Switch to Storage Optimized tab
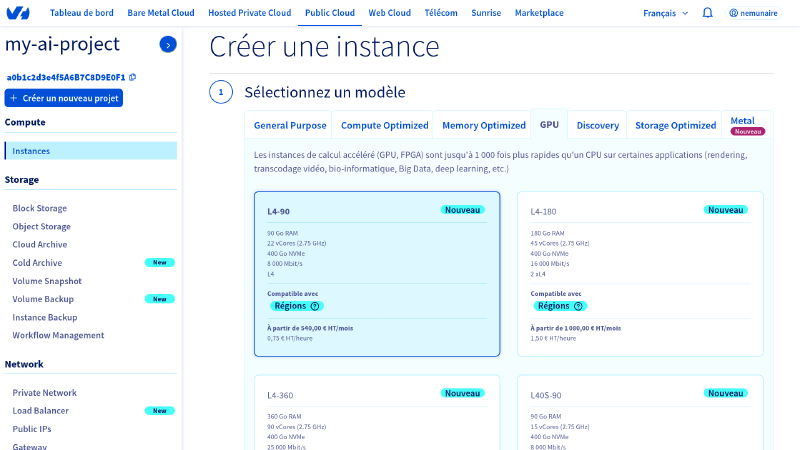 676,126
